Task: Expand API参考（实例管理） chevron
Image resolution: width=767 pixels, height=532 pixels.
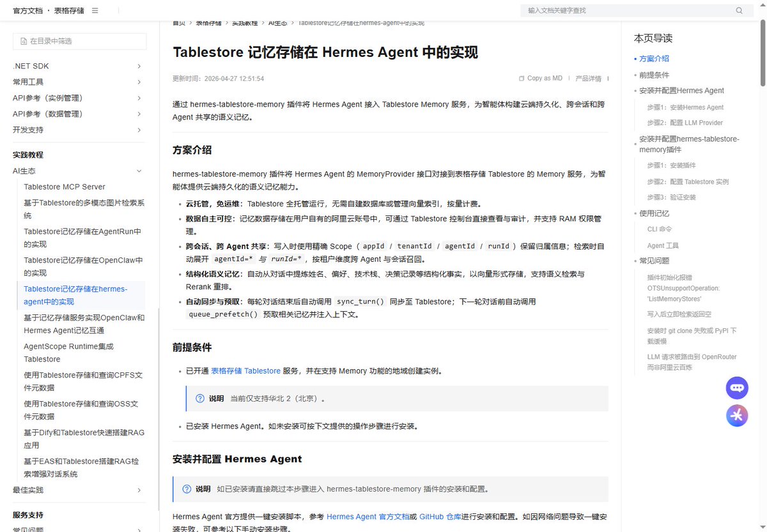Action: click(139, 98)
